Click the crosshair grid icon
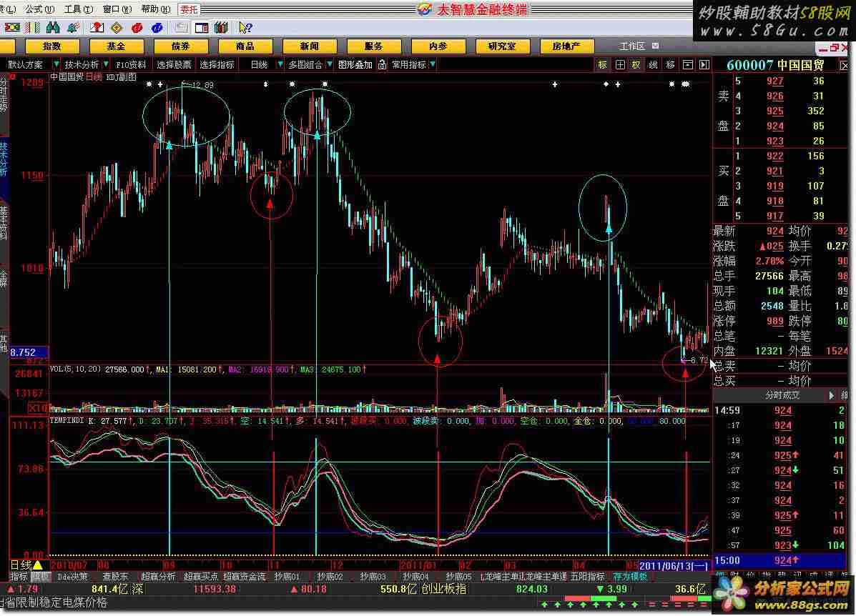 (x=619, y=65)
